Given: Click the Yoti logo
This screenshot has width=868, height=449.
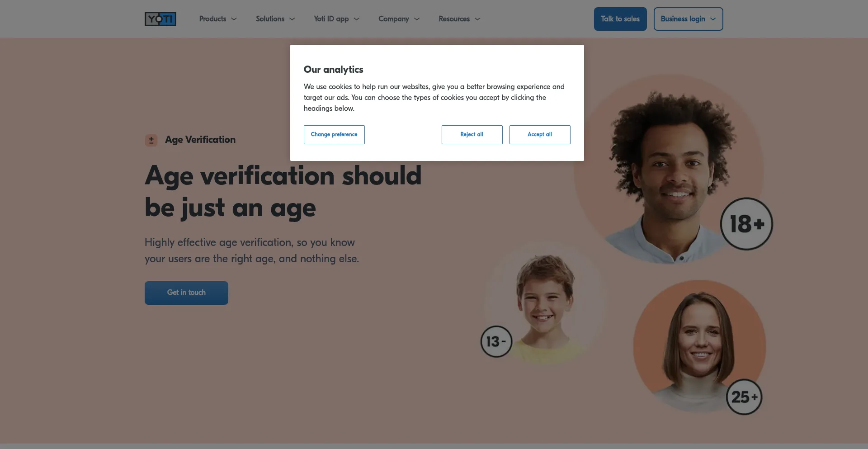Looking at the screenshot, I should point(160,19).
